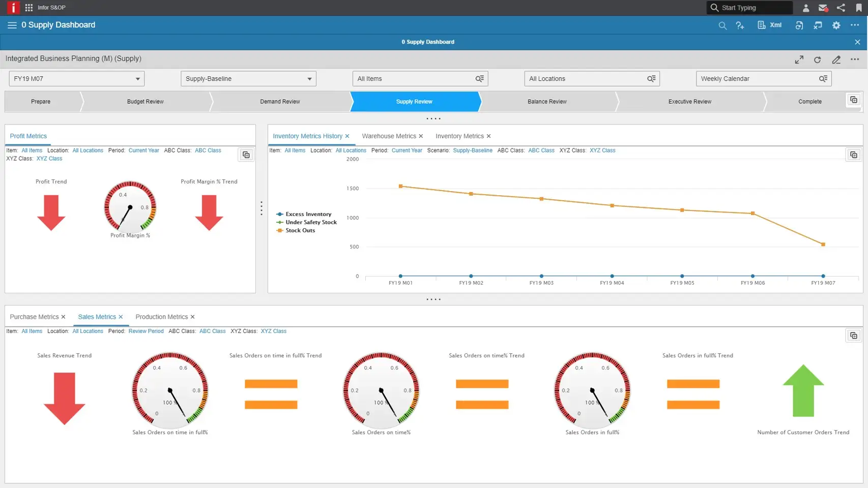Open the Infor app grid launcher
Viewport: 868px width, 488px height.
(29, 8)
